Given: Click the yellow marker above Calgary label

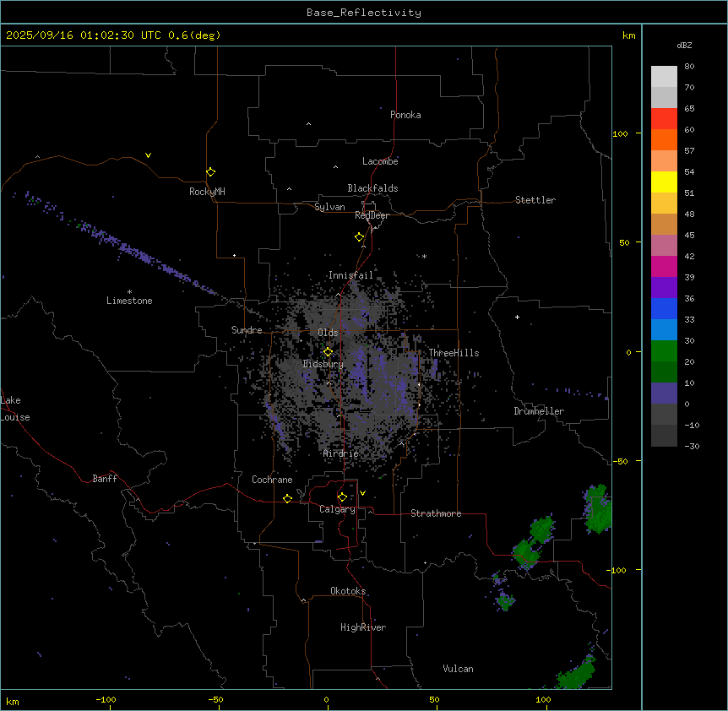Looking at the screenshot, I should point(342,497).
